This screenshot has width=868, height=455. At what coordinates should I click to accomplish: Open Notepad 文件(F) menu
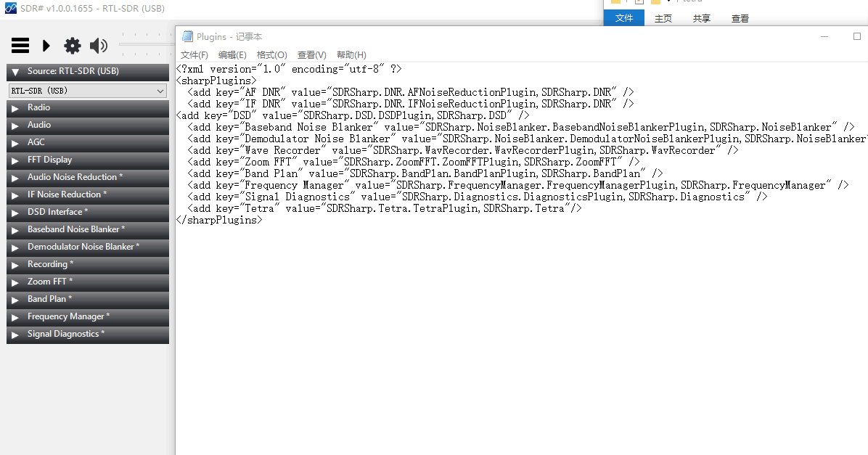tap(195, 55)
